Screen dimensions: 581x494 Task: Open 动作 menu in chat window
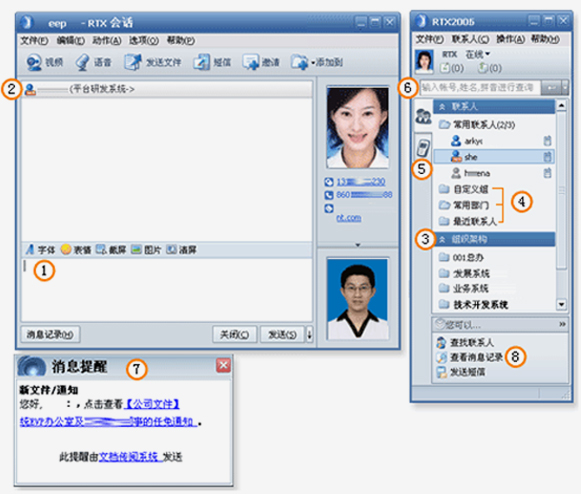[107, 40]
